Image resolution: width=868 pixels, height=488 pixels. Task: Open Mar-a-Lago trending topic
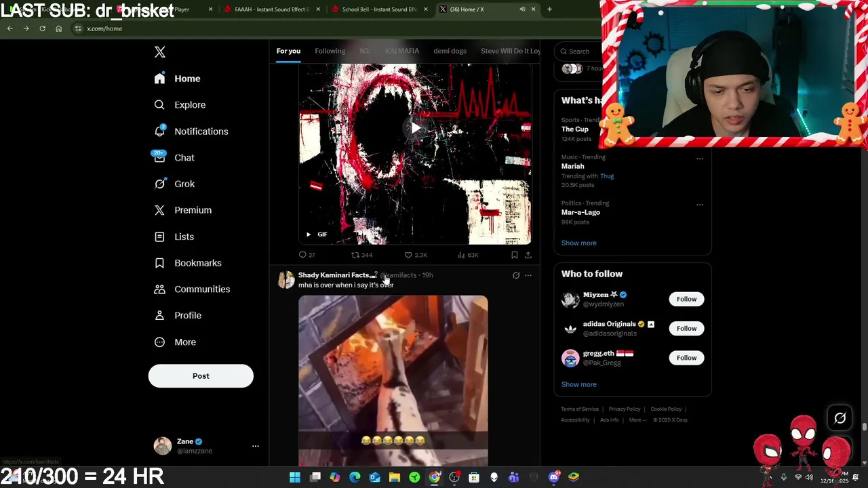point(580,212)
